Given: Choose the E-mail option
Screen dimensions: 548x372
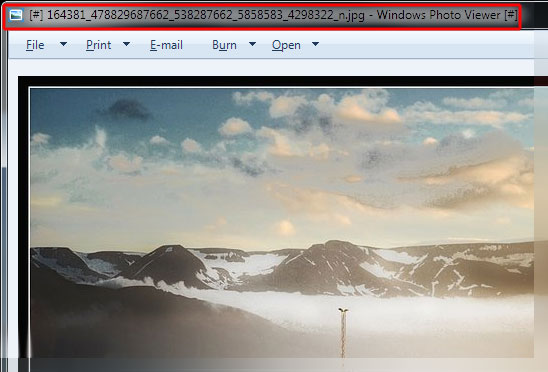Looking at the screenshot, I should (x=166, y=45).
